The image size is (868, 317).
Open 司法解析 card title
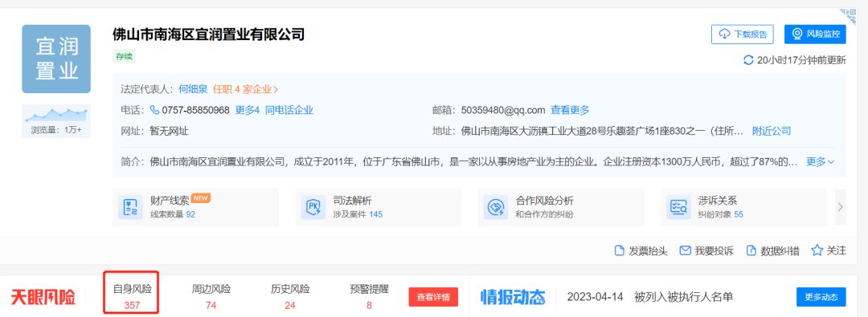pos(352,201)
